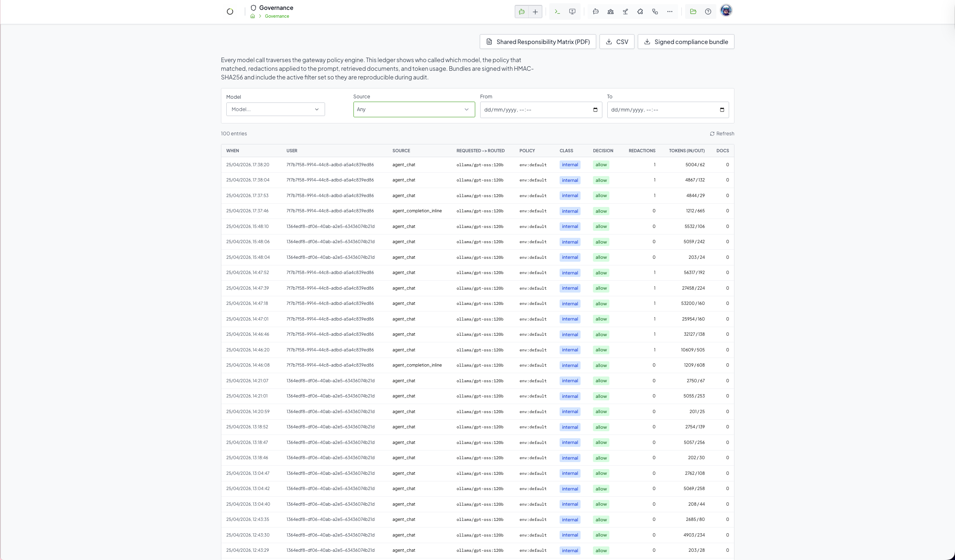Click agent_completion_inline in the 17:37:46 row
The image size is (955, 560).
417,211
